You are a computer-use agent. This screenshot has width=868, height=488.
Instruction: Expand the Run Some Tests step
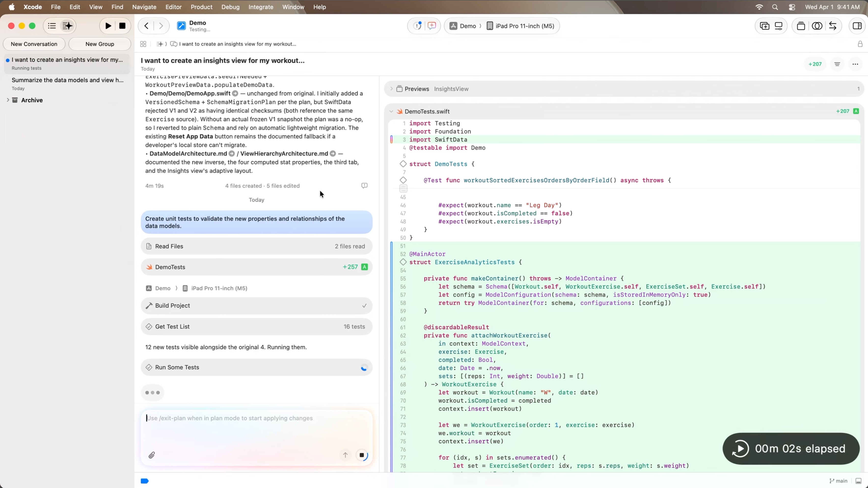click(257, 367)
